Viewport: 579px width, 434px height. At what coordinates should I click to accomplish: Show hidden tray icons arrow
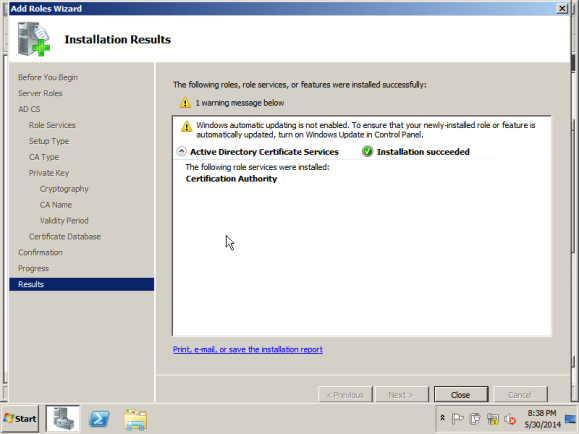click(442, 418)
